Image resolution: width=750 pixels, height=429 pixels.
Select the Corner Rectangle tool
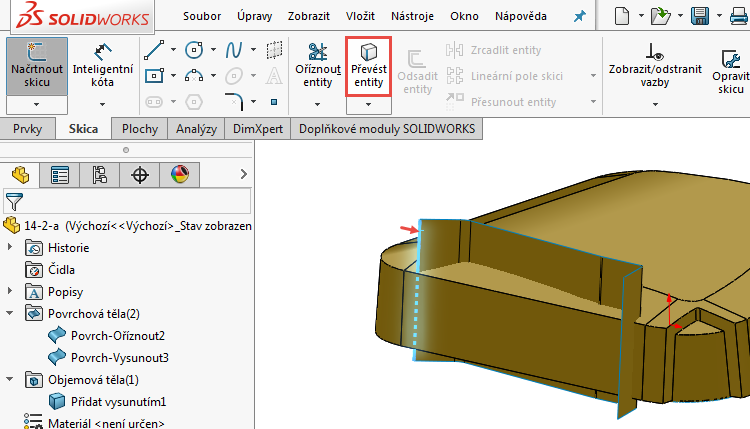tap(154, 76)
